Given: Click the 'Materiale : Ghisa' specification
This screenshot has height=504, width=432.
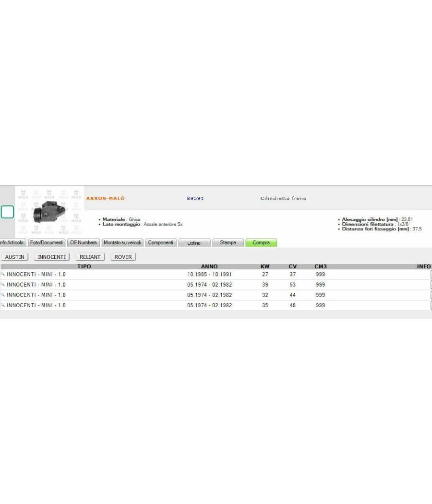Looking at the screenshot, I should pos(121,219).
